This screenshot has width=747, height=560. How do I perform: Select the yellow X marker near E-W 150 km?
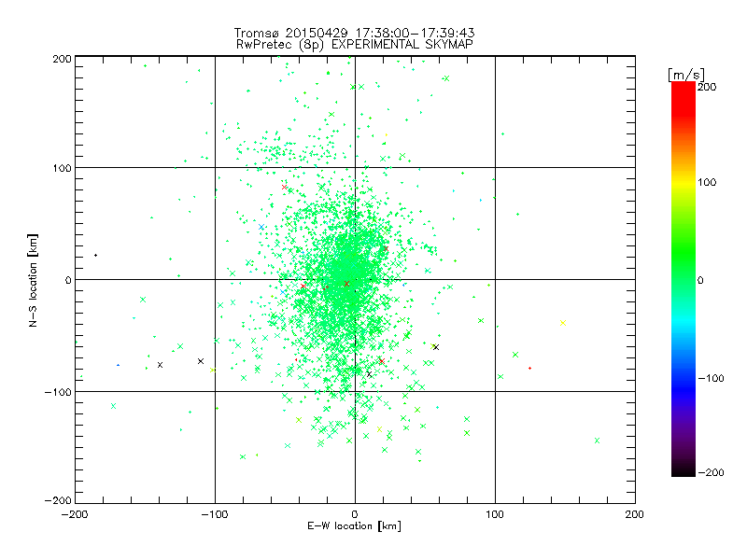[x=563, y=323]
